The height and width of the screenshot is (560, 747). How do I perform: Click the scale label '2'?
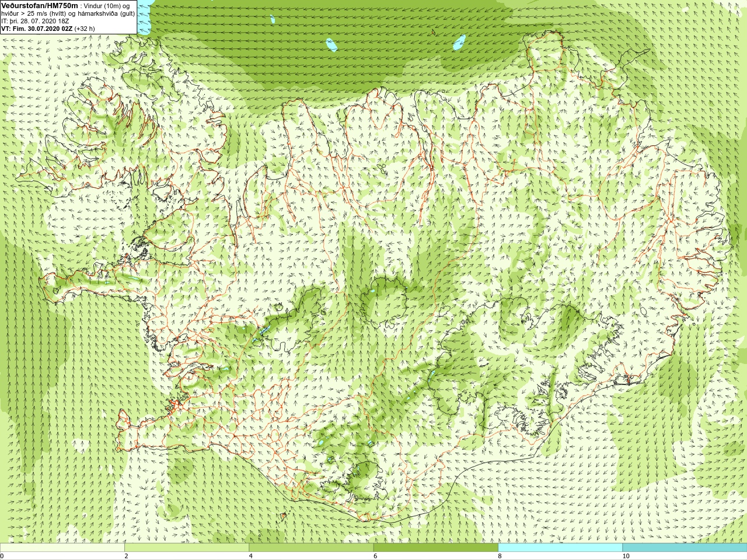pos(126,556)
